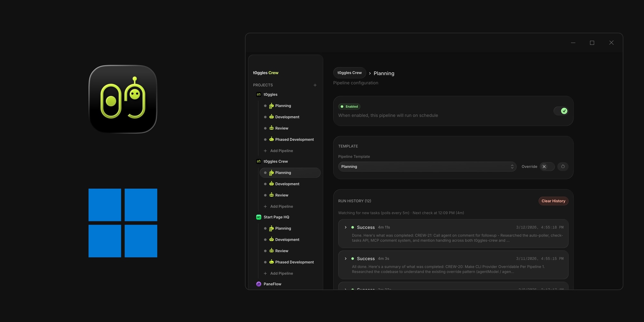
Task: Open Planning robot icon under Start Page HQ
Action: point(271,228)
